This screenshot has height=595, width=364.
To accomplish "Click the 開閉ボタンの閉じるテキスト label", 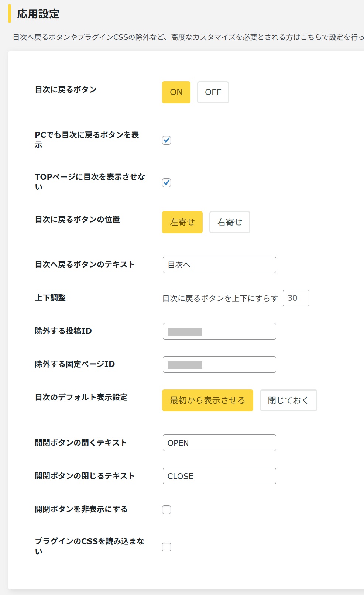I will pos(85,476).
